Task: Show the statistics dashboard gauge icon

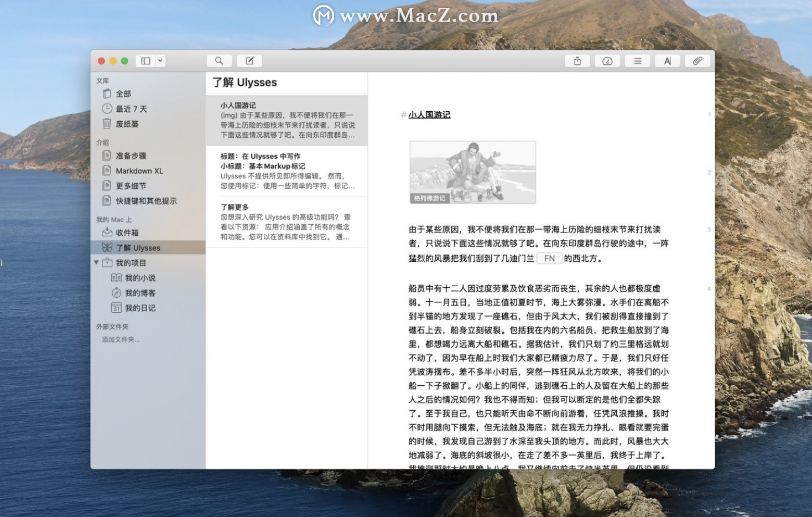Action: 607,61
